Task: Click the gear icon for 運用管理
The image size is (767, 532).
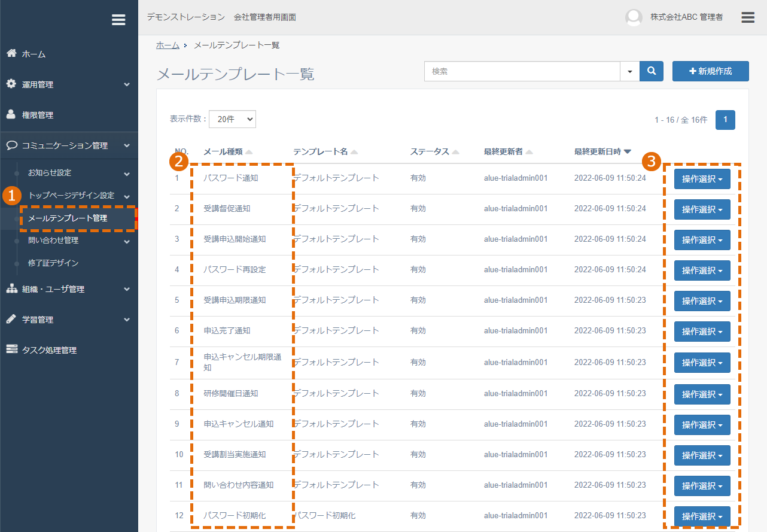Action: point(11,84)
